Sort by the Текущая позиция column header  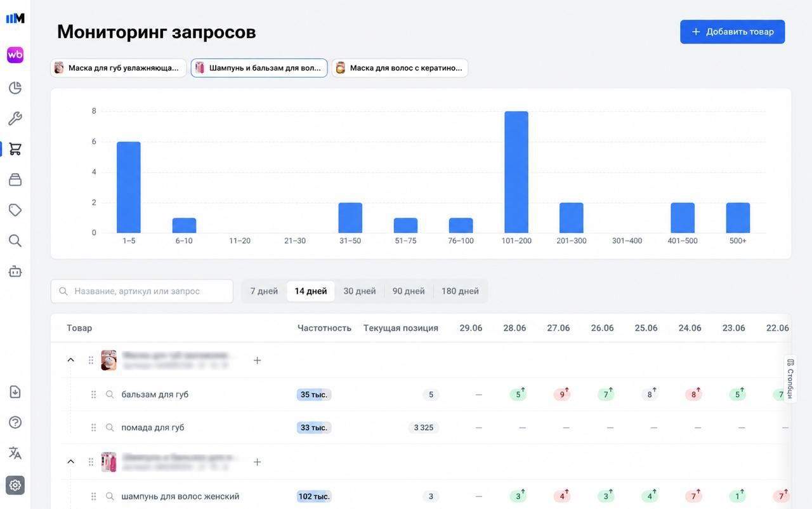[401, 328]
